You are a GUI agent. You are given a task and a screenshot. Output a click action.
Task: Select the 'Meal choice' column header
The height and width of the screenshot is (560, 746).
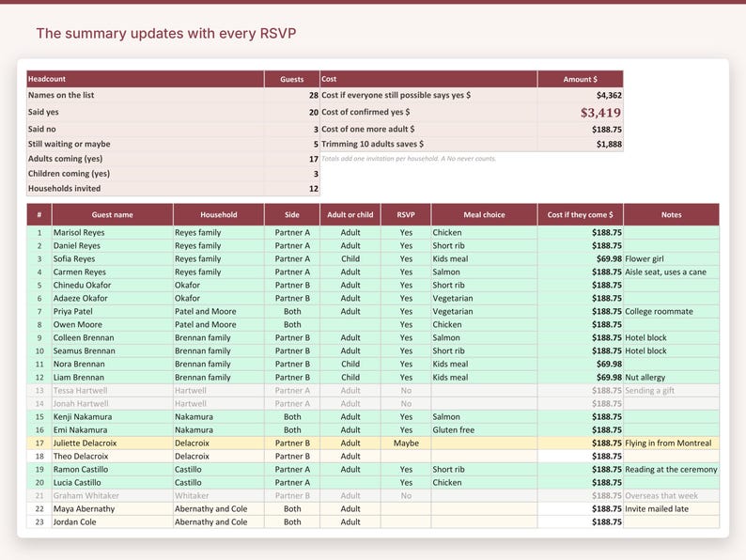tap(484, 214)
